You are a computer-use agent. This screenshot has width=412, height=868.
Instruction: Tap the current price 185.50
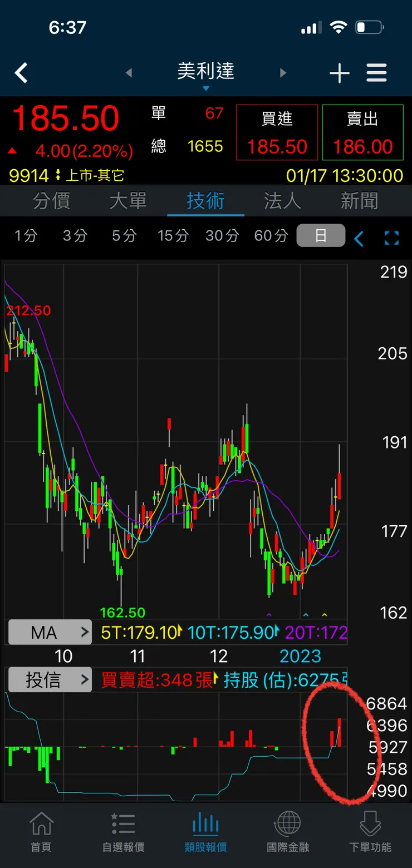pyautogui.click(x=66, y=119)
